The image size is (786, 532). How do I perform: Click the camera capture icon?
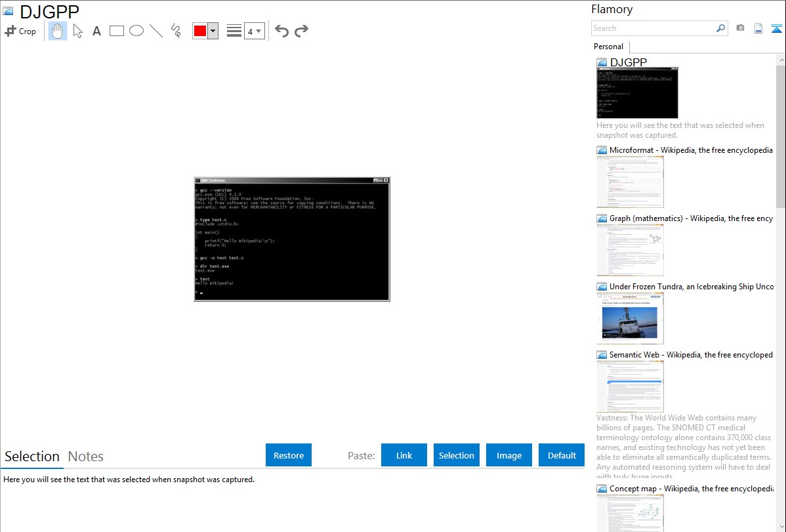pyautogui.click(x=740, y=28)
